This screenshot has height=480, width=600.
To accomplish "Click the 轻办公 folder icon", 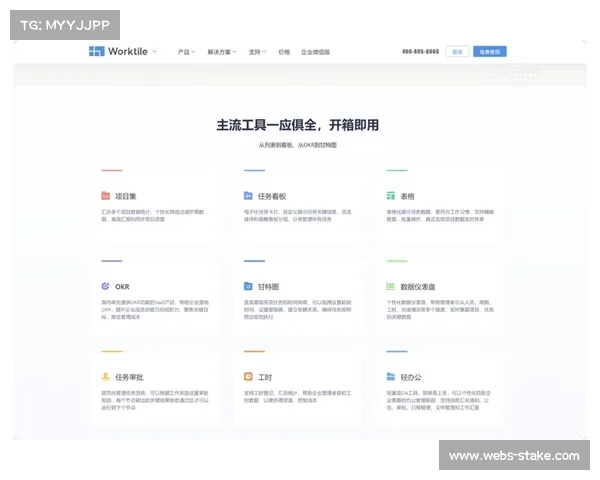I will click(x=391, y=377).
